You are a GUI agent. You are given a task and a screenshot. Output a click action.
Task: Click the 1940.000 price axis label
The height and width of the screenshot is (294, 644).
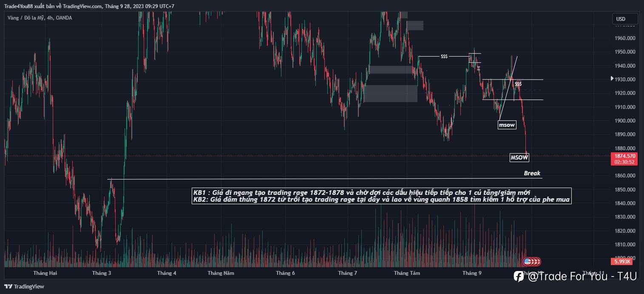(x=624, y=66)
